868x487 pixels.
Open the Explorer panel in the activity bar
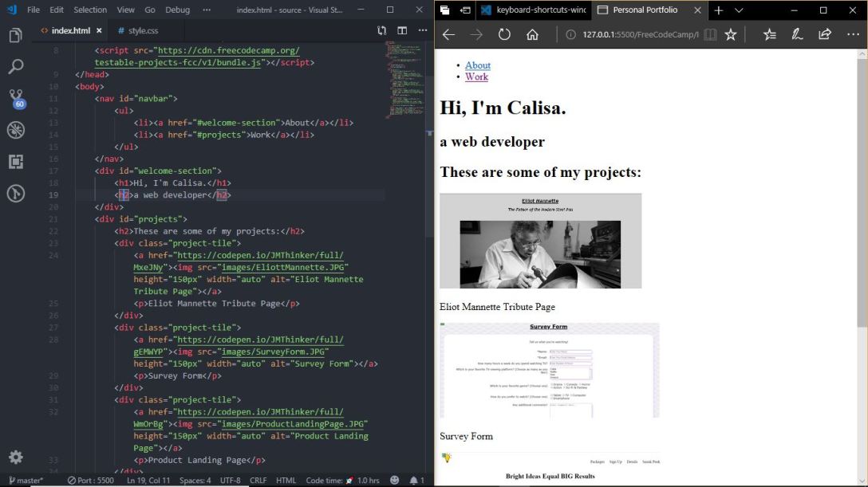pos(15,36)
